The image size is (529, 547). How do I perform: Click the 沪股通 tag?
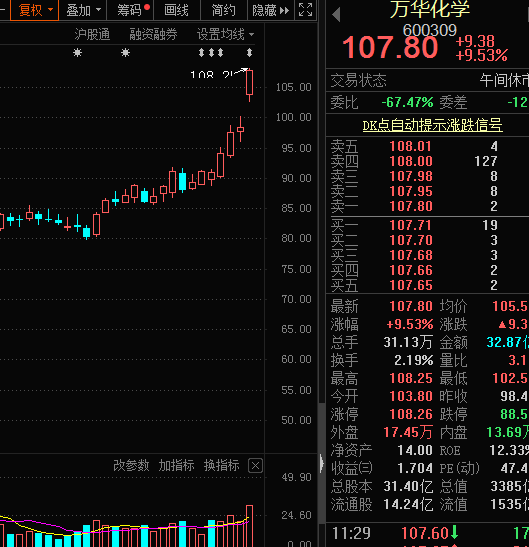coord(92,34)
